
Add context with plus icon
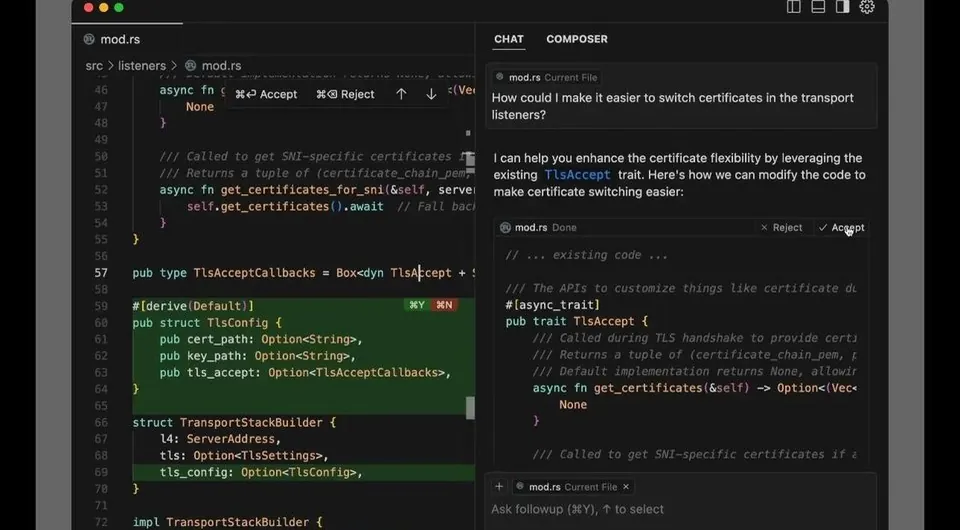pos(499,487)
